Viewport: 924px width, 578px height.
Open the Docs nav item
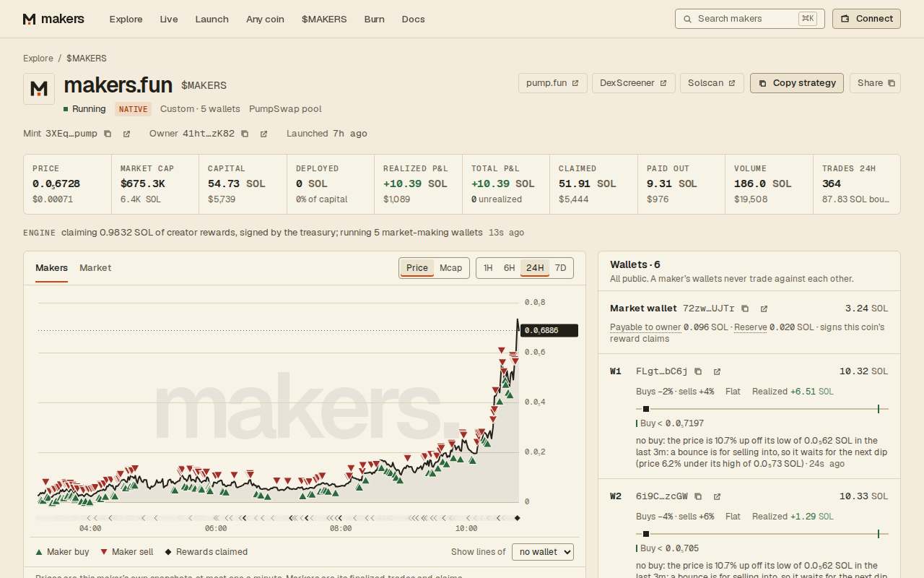[414, 20]
